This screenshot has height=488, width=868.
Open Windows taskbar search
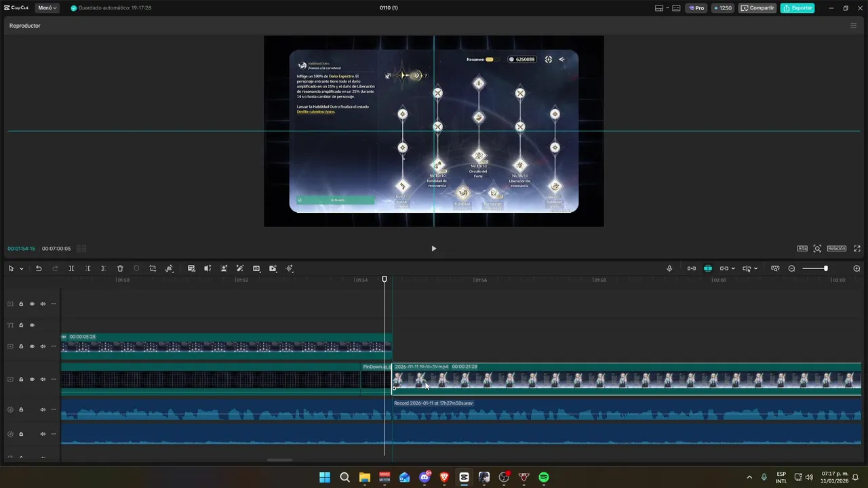tap(344, 477)
